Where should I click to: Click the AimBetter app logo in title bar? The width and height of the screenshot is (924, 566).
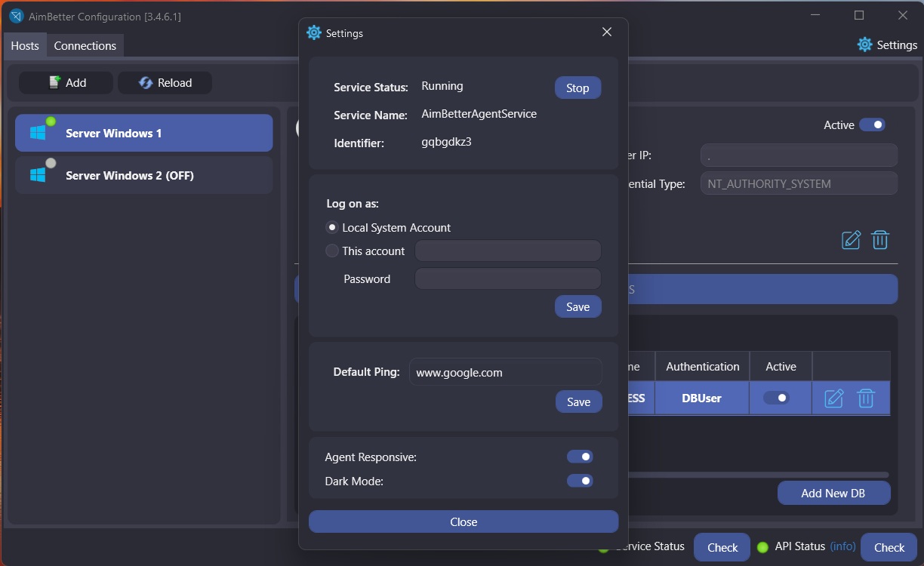click(x=15, y=16)
